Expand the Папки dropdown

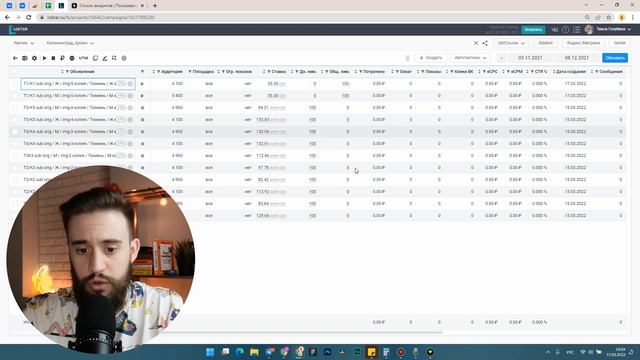[24, 43]
